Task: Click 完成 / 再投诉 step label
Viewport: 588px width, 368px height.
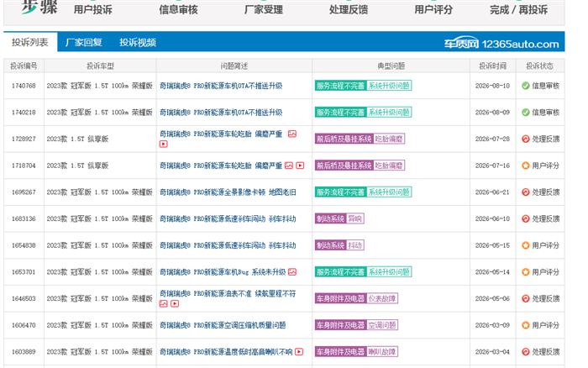Action: tap(518, 10)
